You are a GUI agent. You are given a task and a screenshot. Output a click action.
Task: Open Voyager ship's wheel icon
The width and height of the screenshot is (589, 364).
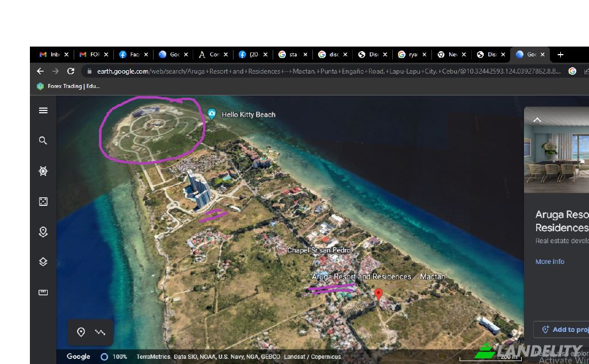coord(43,171)
